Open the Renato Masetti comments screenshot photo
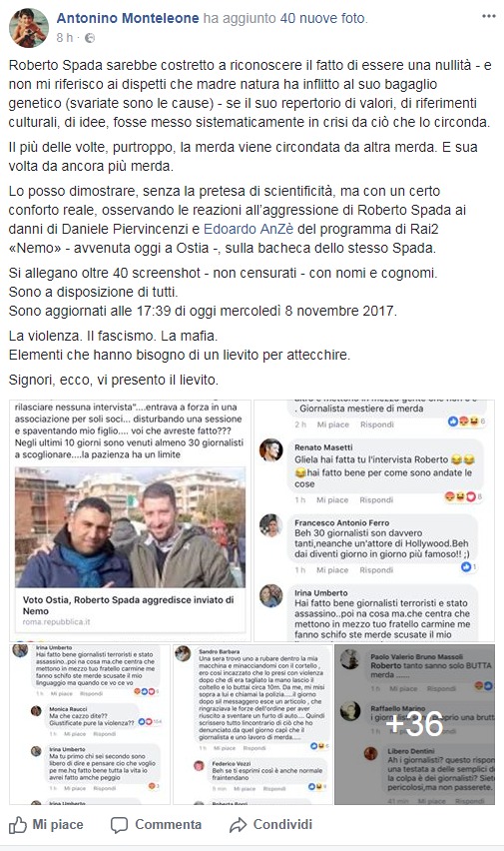The image size is (504, 851). [x=374, y=520]
